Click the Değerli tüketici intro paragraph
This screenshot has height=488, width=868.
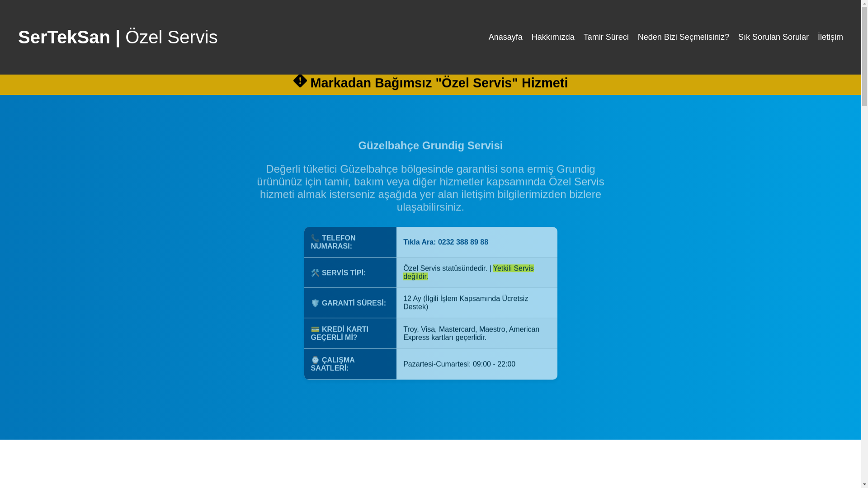click(x=430, y=188)
